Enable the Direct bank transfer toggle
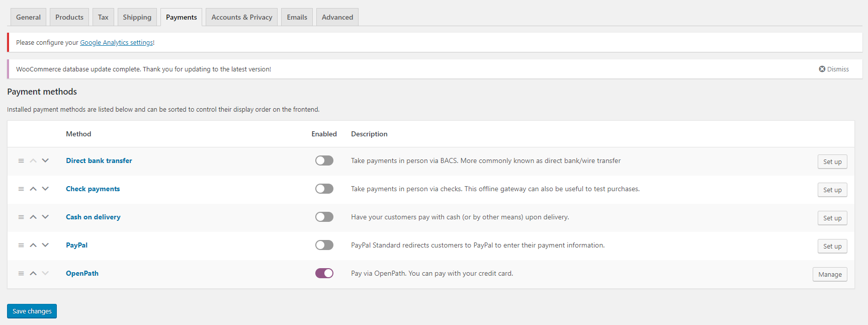Viewport: 868px width, 325px height. click(x=324, y=160)
